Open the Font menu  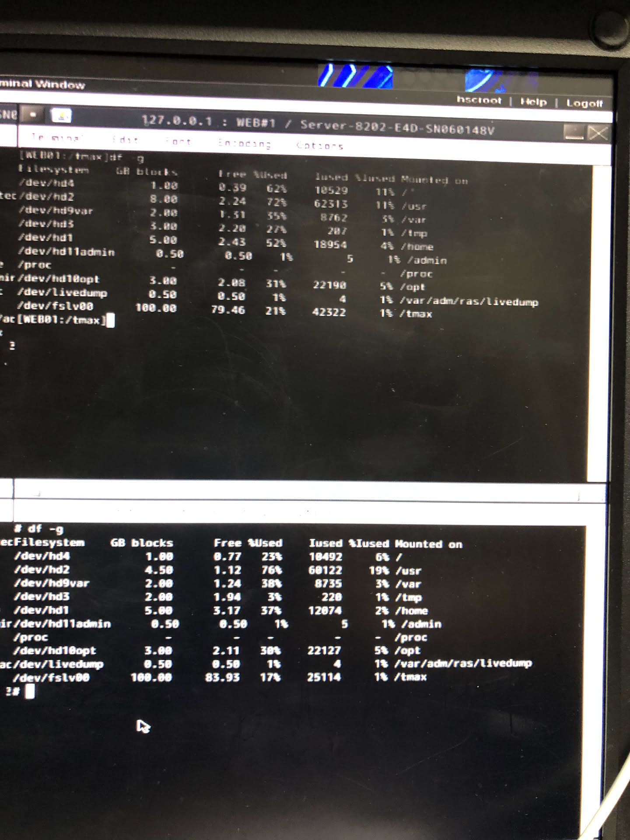178,142
